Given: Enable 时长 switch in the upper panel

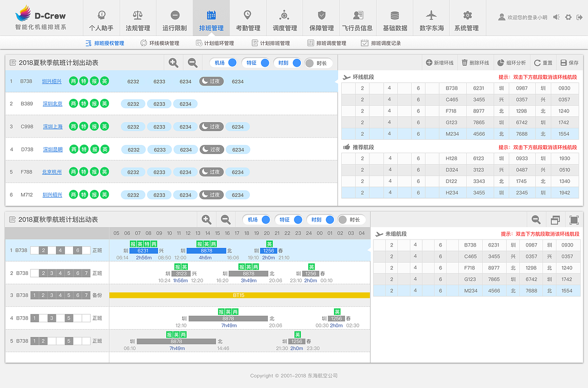Looking at the screenshot, I should [318, 63].
